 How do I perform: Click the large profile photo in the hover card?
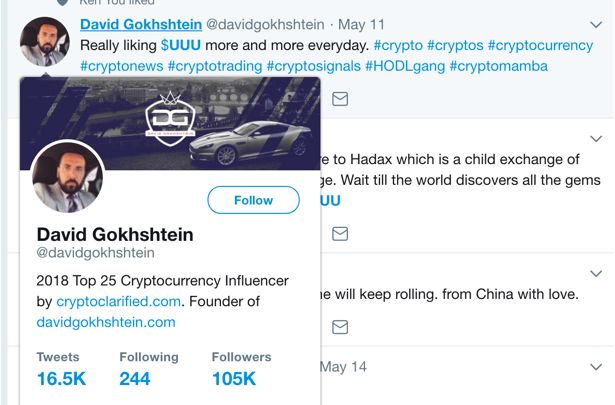(68, 178)
